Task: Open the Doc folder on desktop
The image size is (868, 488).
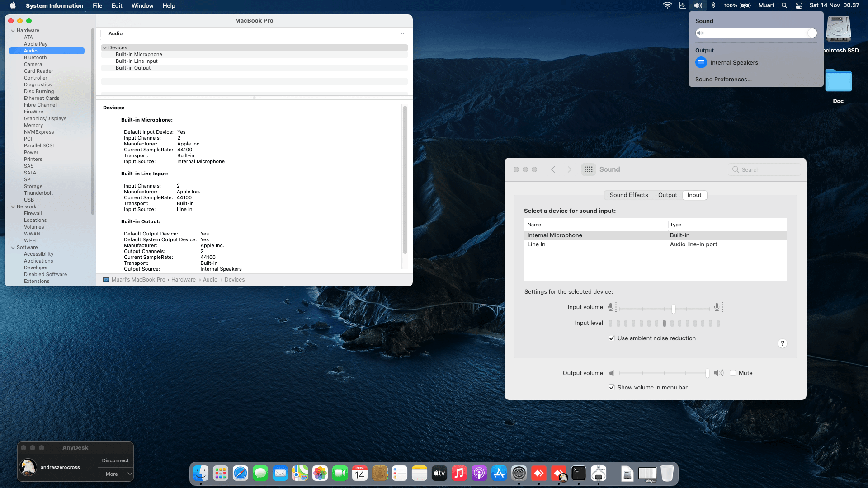Action: 838,81
